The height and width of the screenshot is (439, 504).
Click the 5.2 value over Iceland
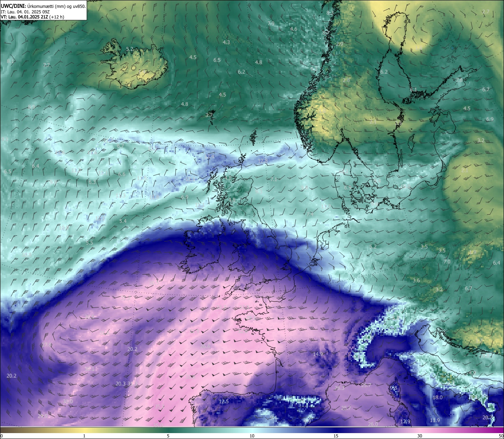pyautogui.click(x=130, y=49)
